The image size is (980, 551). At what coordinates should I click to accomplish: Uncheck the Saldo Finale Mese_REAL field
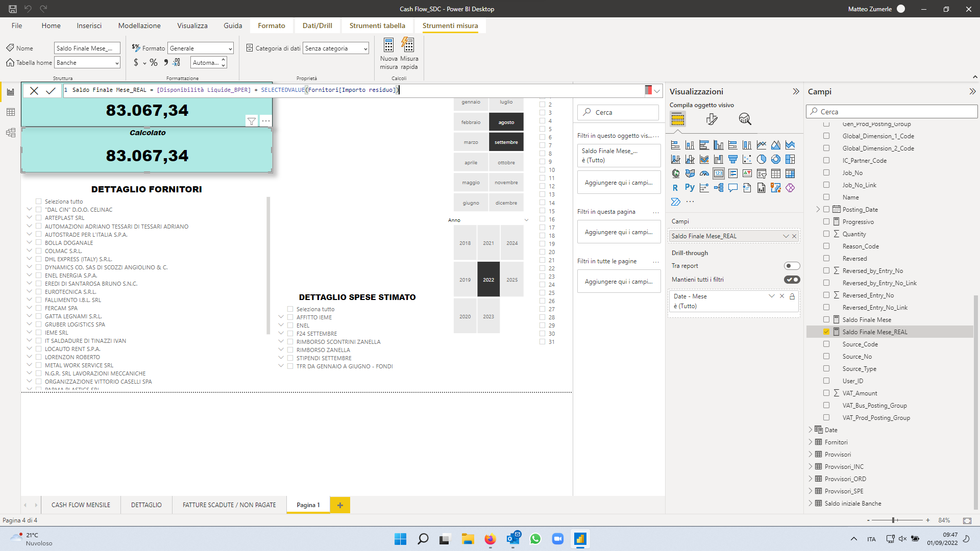click(x=826, y=332)
